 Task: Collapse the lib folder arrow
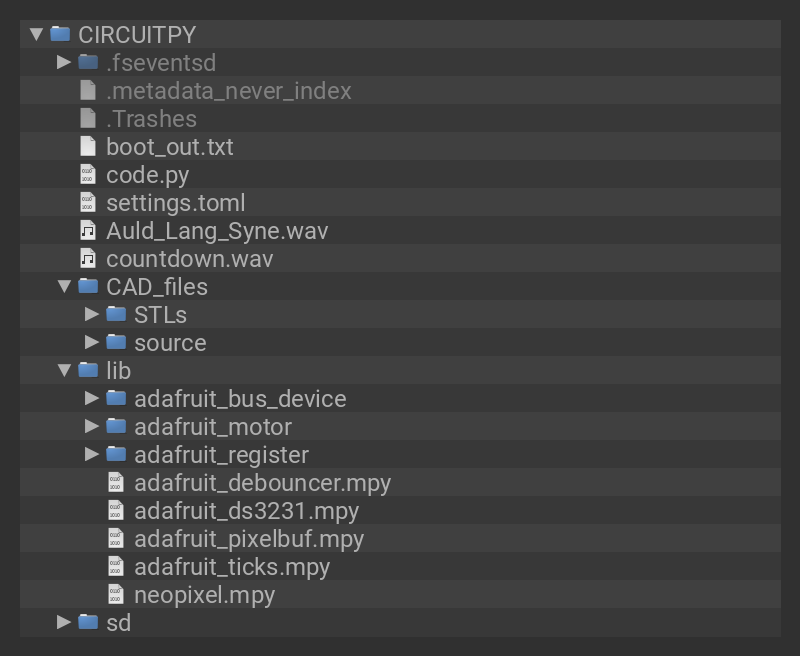64,371
